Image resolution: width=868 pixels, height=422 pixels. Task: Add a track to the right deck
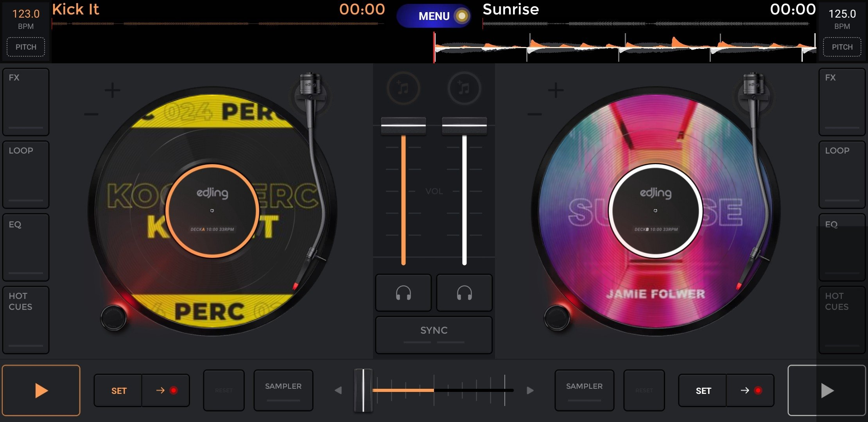point(464,88)
